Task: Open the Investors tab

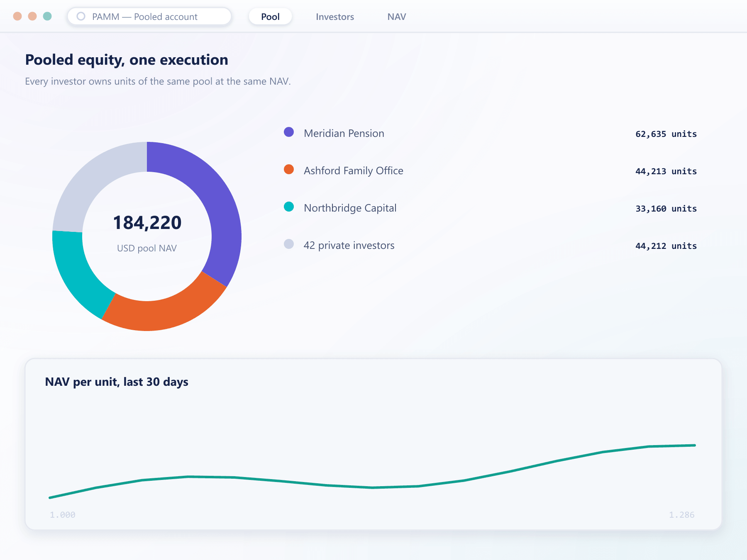Action: [335, 17]
